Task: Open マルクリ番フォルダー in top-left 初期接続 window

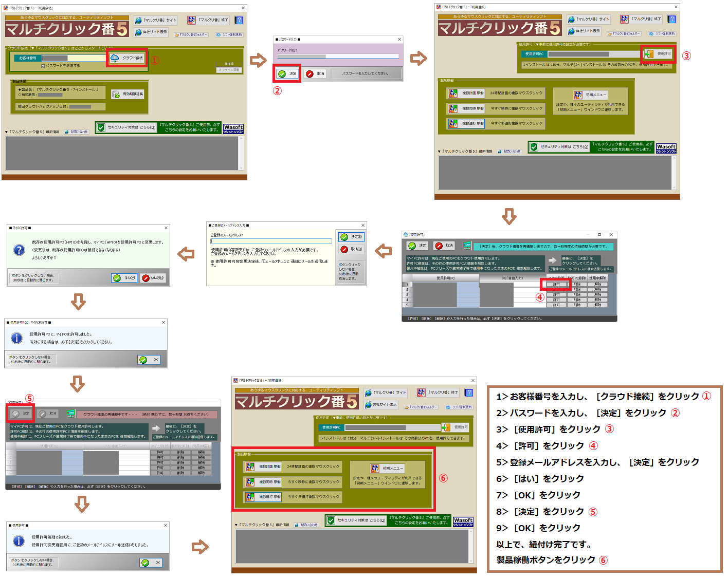Action: (191, 34)
